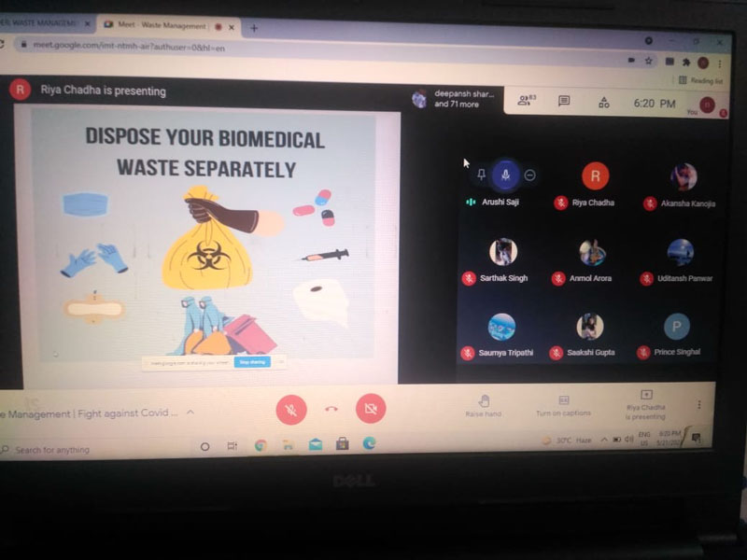747x560 pixels.
Task: Click the blue Stop sharing button
Action: point(252,361)
